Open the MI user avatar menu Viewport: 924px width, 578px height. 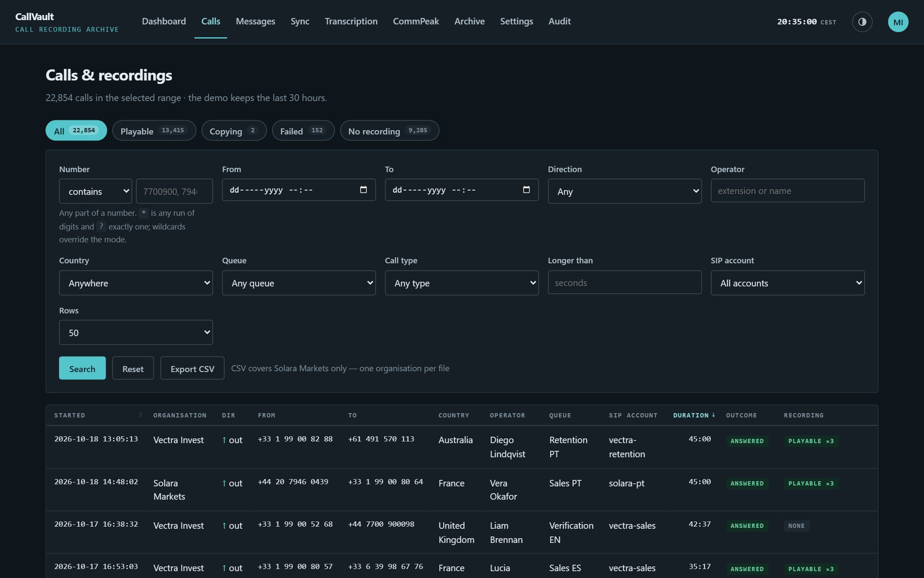(x=898, y=22)
